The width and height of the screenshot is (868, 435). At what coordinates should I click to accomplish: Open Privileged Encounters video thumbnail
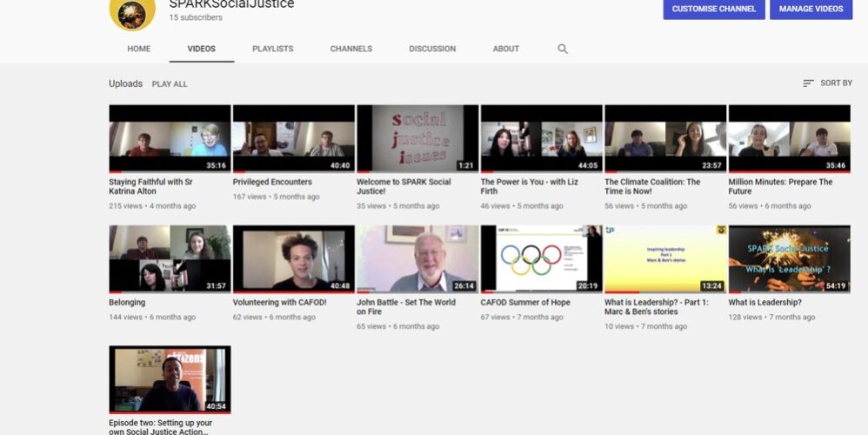coord(294,139)
